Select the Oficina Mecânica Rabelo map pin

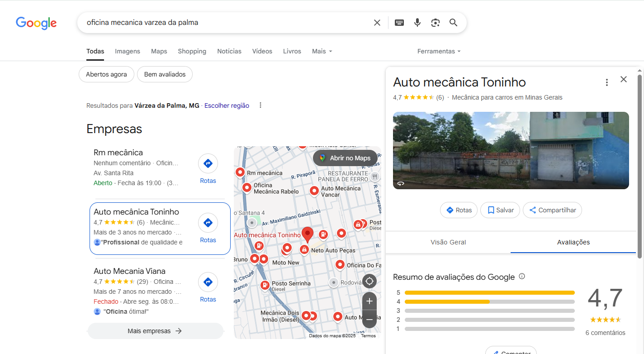[x=246, y=187]
